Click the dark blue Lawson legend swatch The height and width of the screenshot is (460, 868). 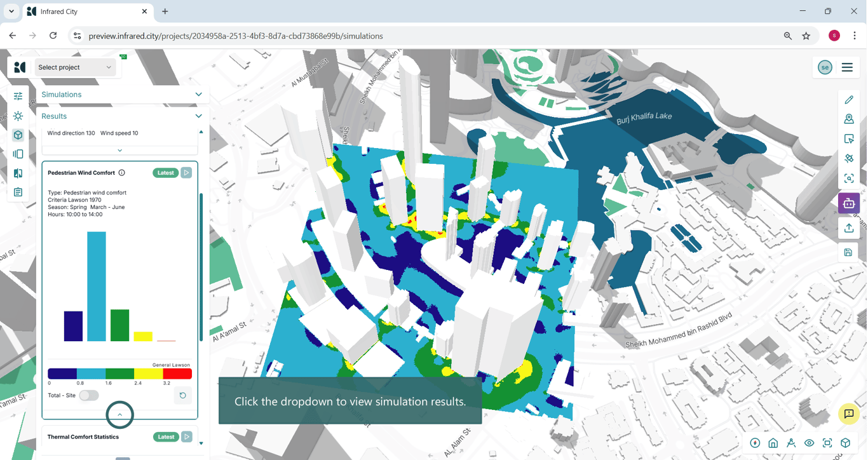[x=62, y=374]
